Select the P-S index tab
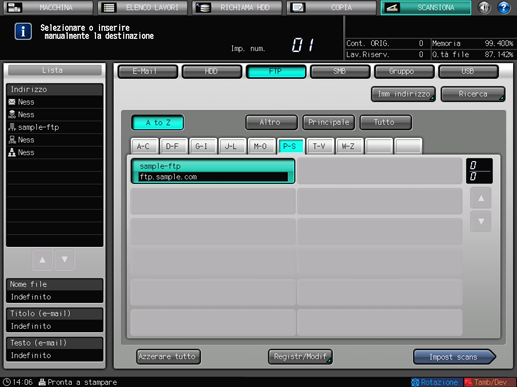517x387 pixels. 291,146
